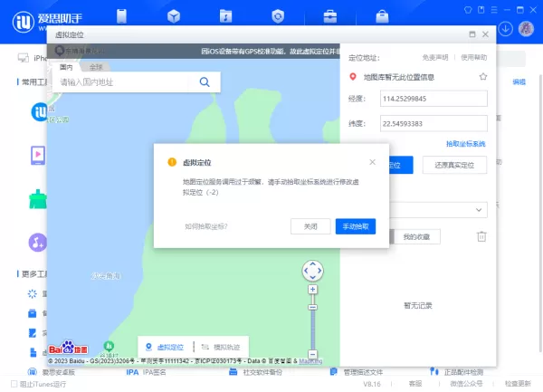
Task: Click the 手动拾取 button
Action: pyautogui.click(x=356, y=226)
